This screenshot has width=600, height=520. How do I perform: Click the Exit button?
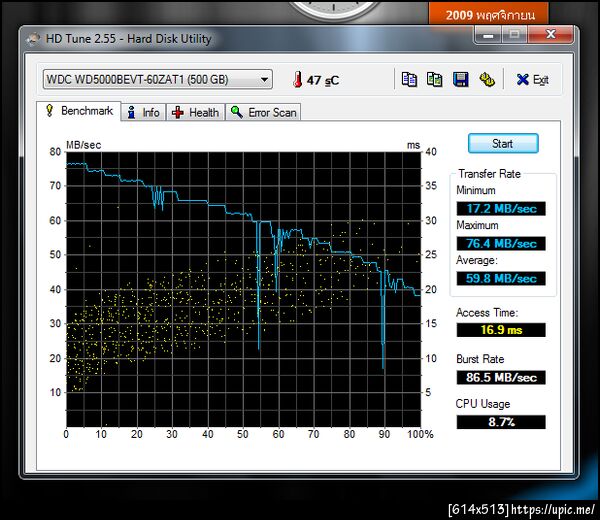coord(532,80)
